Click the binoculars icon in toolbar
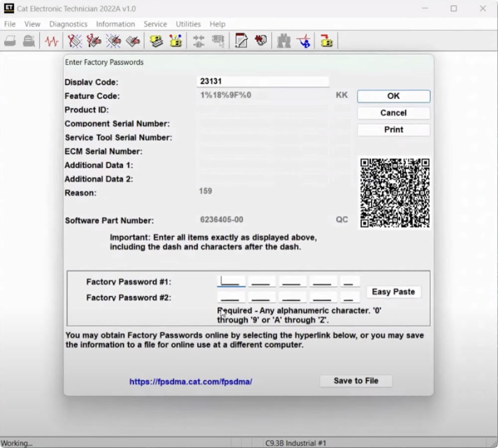Image resolution: width=498 pixels, height=448 pixels. point(283,41)
